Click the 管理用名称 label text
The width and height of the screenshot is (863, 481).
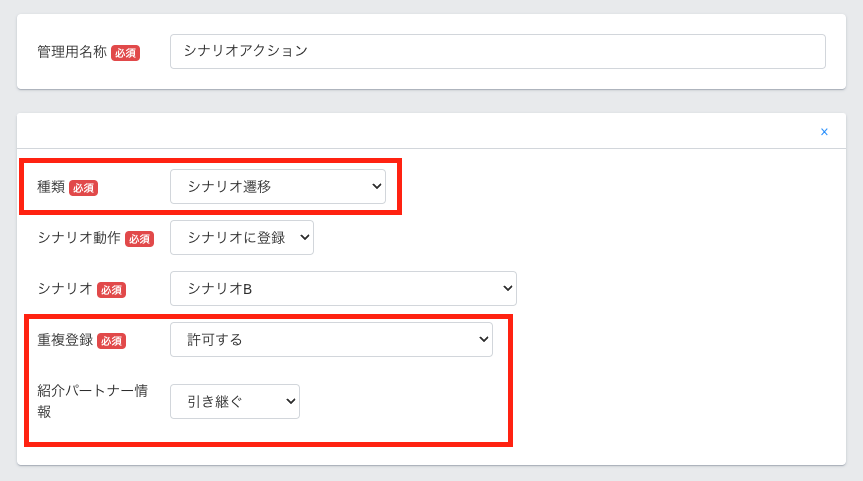coord(72,52)
